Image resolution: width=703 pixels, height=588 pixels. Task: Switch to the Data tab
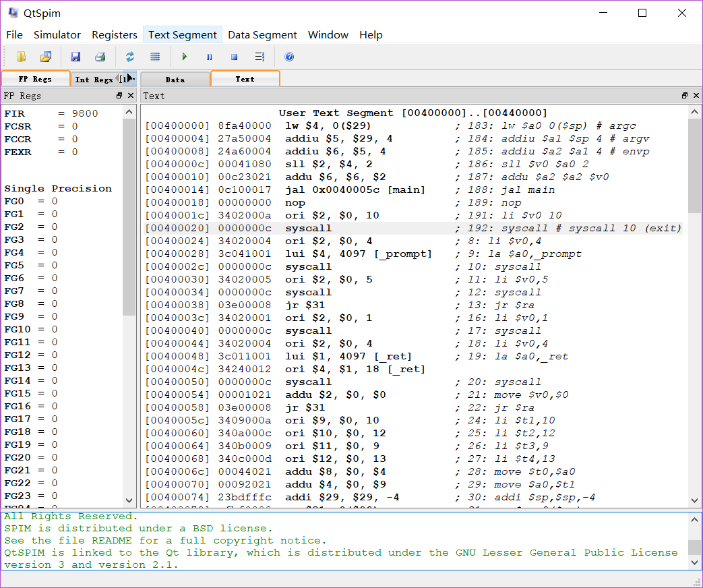(x=175, y=80)
